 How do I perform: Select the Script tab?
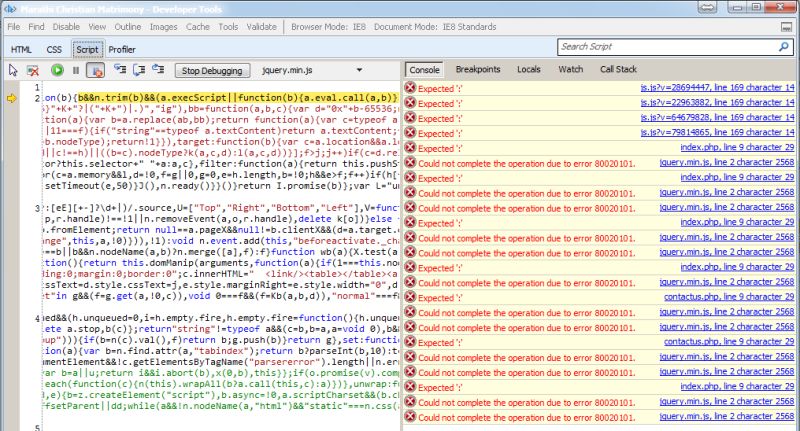pos(87,49)
